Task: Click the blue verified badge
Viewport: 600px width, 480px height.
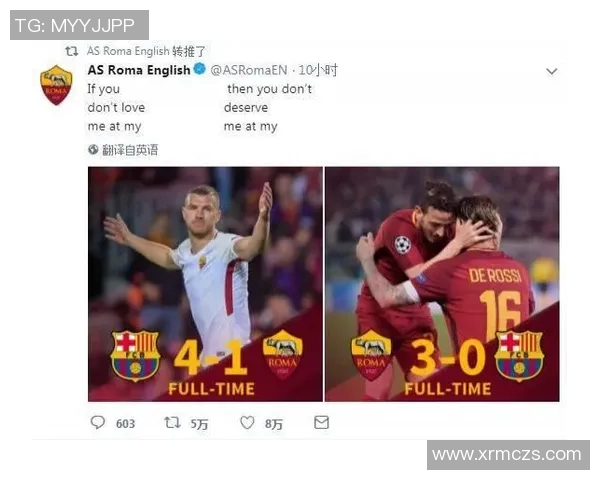Action: [199, 69]
